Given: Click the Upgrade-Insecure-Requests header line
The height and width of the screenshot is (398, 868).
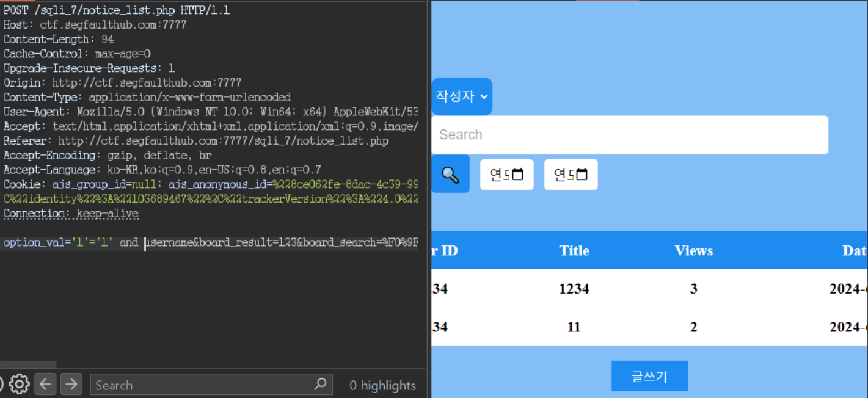Looking at the screenshot, I should pos(89,68).
